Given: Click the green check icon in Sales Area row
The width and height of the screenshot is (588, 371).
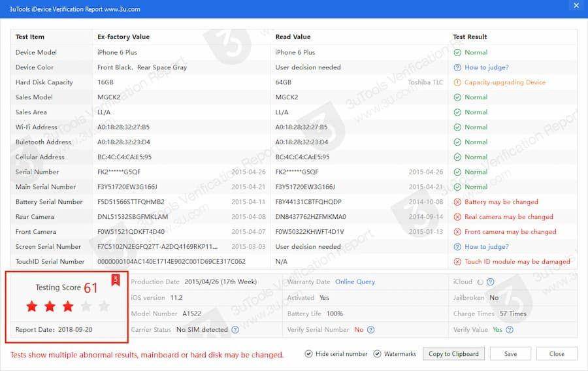Looking at the screenshot, I should tap(457, 112).
